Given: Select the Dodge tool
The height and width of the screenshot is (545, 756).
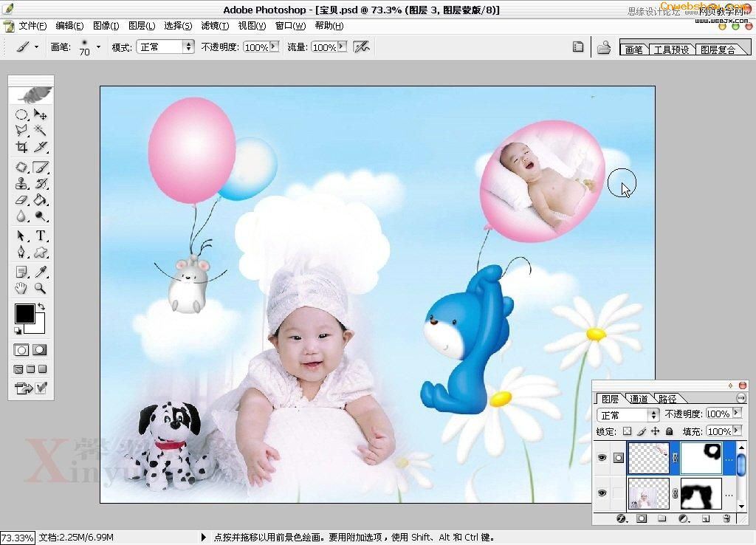Looking at the screenshot, I should point(41,216).
